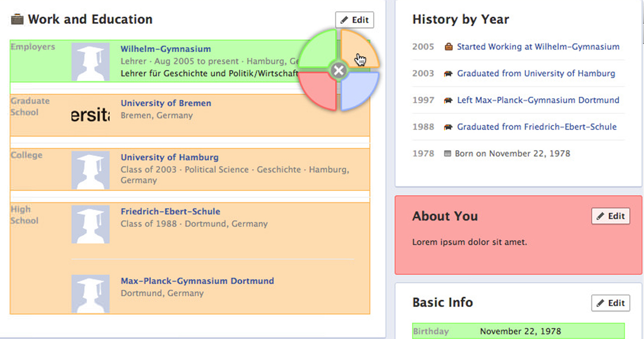The image size is (644, 339).
Task: Open Max-Planck-Gymnasium Dortmund school link
Action: tap(197, 281)
